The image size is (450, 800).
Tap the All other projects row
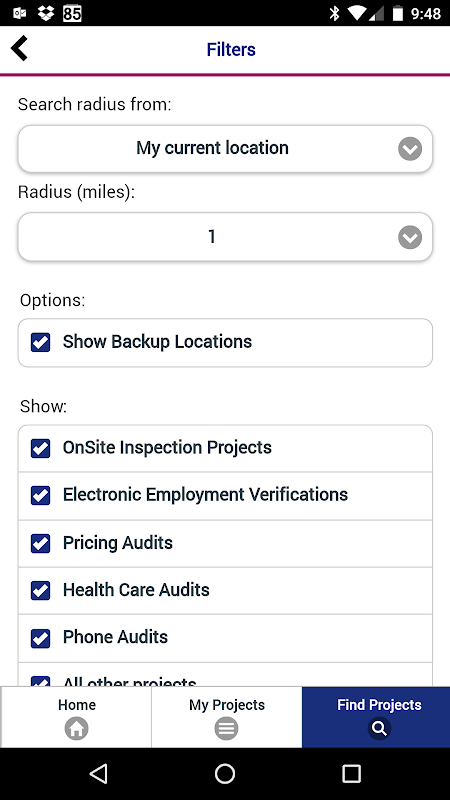click(x=225, y=676)
